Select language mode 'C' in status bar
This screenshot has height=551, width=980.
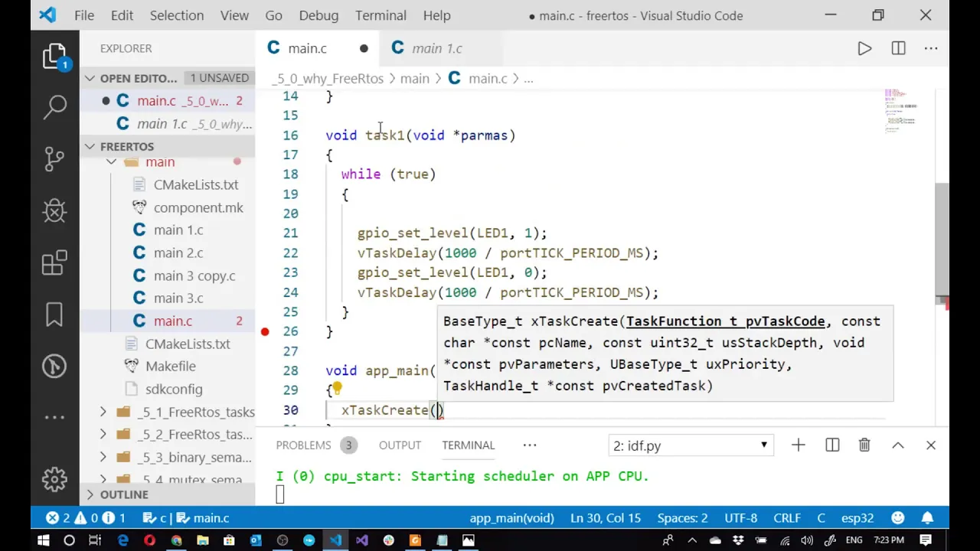point(821,518)
